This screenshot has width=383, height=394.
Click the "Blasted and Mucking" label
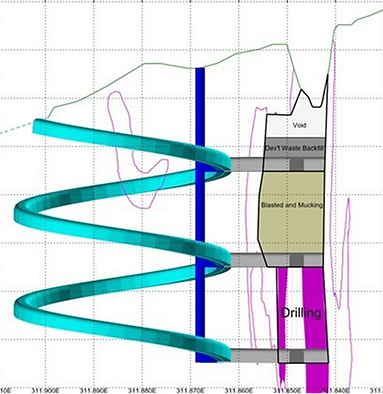[292, 205]
